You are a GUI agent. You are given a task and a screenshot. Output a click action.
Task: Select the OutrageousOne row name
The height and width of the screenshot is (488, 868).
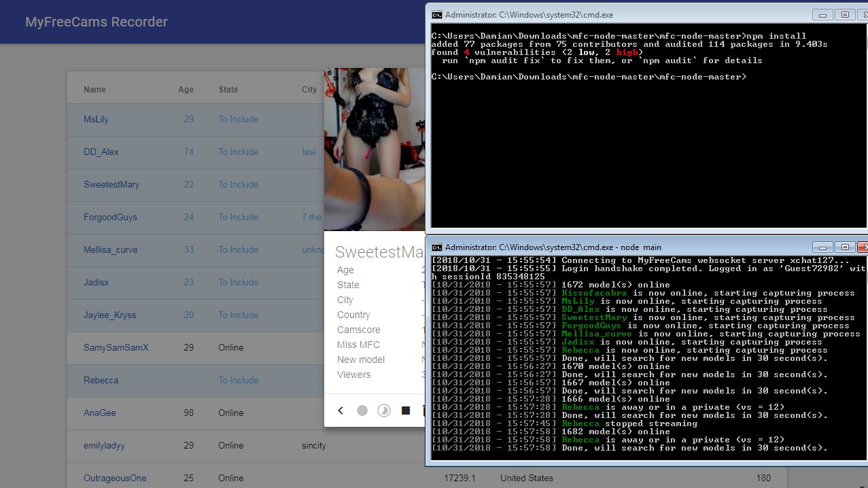pyautogui.click(x=115, y=478)
